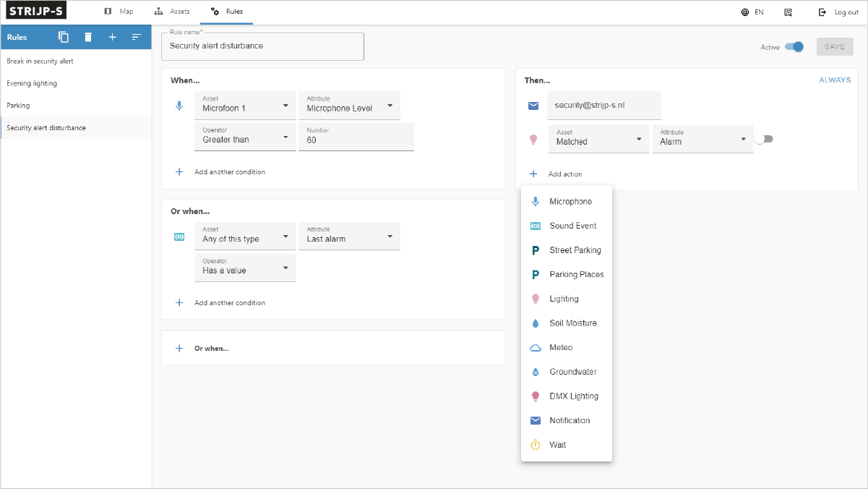Click the delete rule trash icon
The image size is (868, 489).
88,37
